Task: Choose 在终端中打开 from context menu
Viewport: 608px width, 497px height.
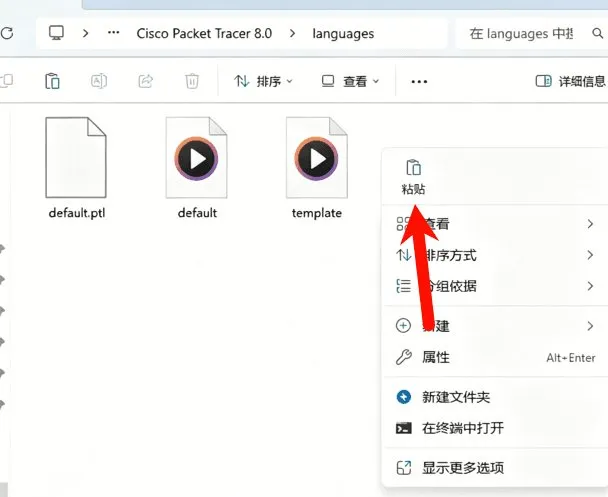Action: tap(495, 428)
